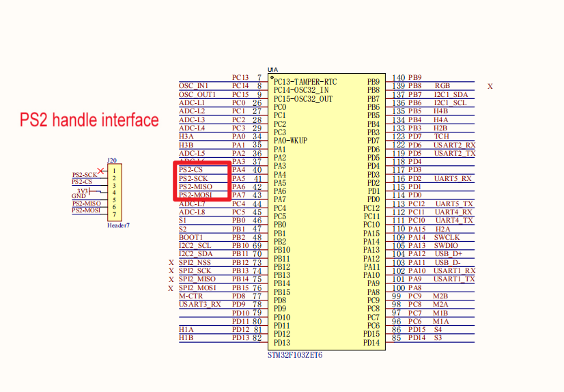The width and height of the screenshot is (564, 392).
Task: Click the RGB net label at PB8
Action: coord(442,85)
